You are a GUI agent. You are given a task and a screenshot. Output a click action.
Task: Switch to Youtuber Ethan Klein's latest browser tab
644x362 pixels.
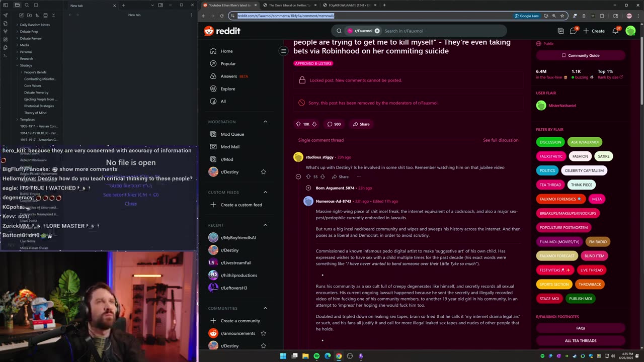[x=229, y=5]
